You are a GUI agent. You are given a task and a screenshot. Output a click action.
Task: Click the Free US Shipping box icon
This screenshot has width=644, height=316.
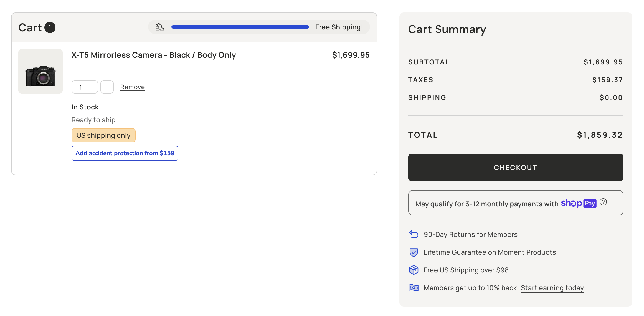tap(414, 270)
